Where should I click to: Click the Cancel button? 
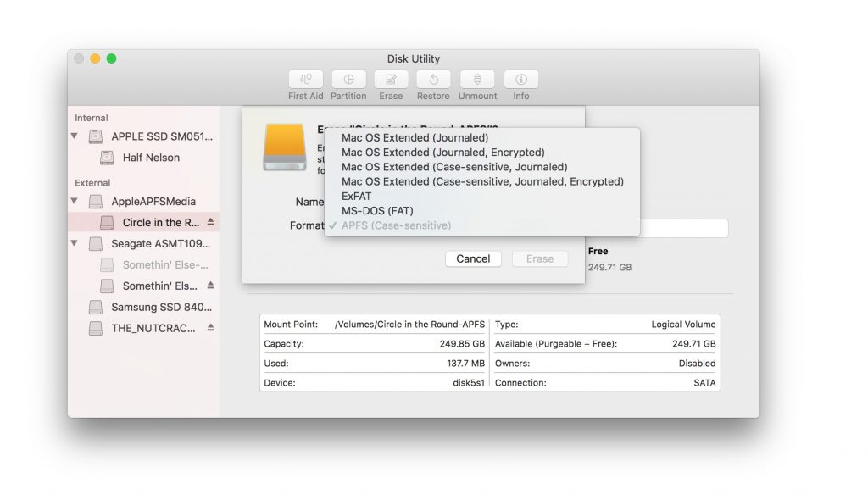coord(473,259)
